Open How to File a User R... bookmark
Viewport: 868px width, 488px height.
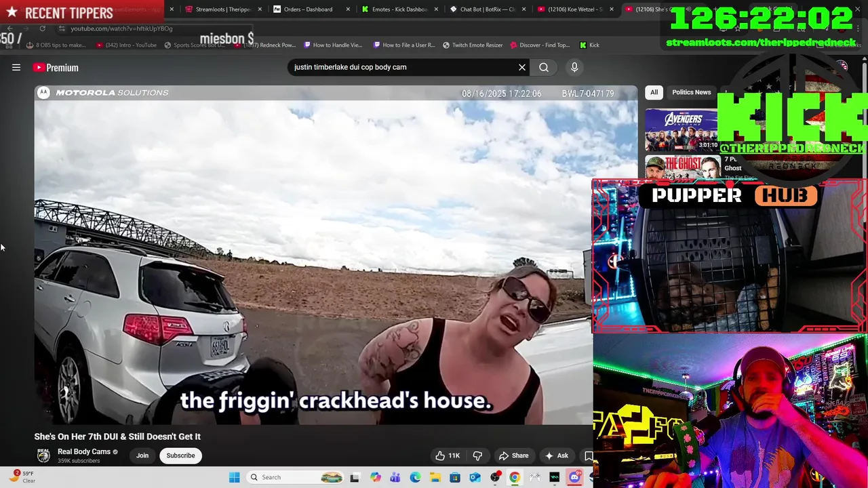point(403,45)
